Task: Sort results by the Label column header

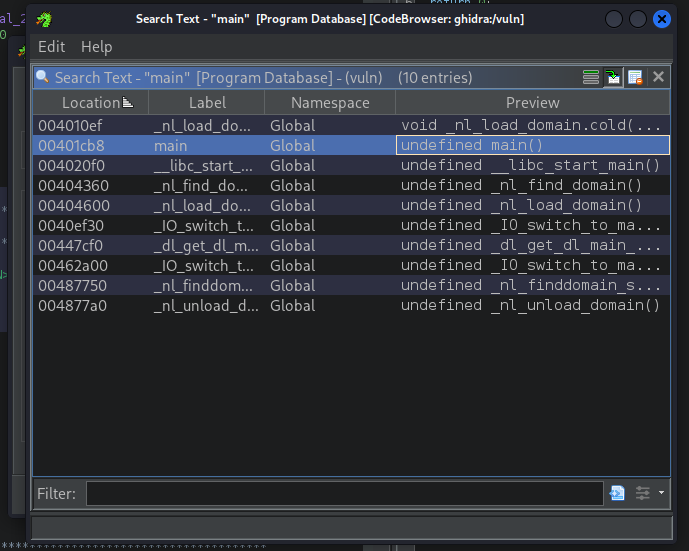Action: 207,103
